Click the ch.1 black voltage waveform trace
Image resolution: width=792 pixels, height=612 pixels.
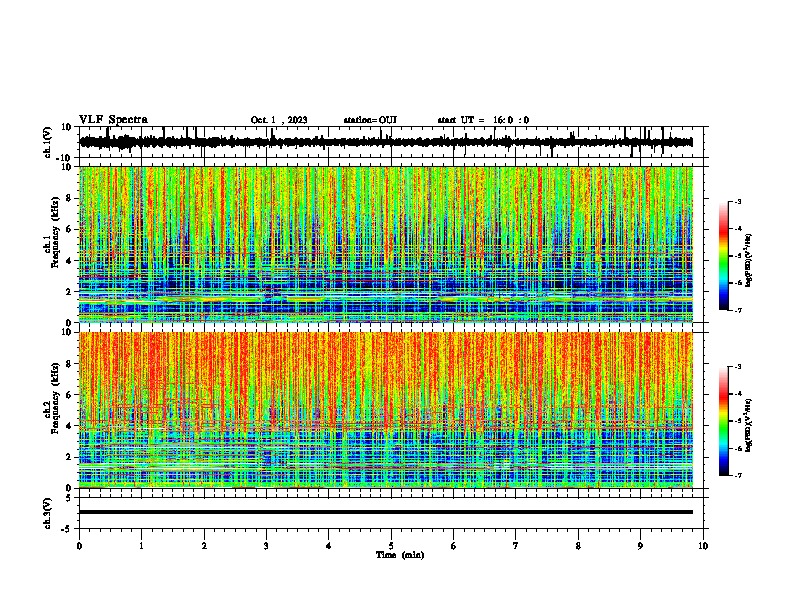(x=386, y=142)
